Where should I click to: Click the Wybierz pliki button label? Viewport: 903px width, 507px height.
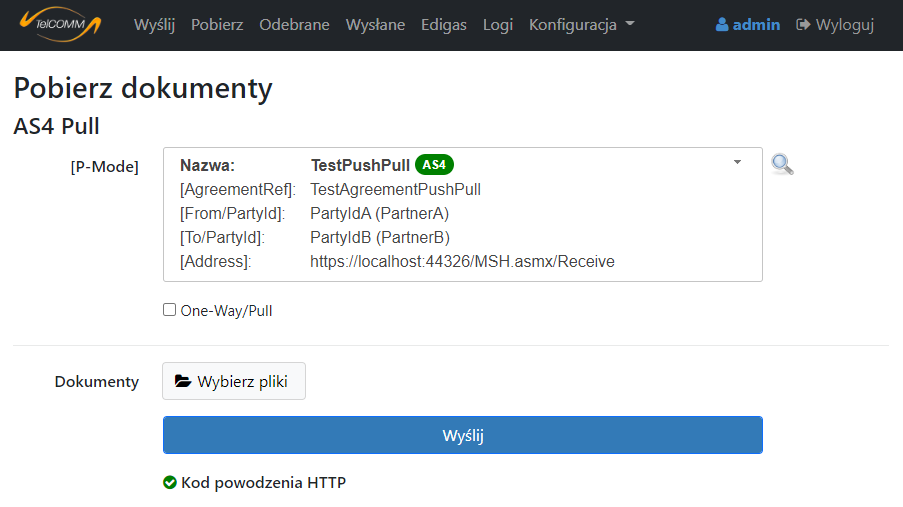click(x=244, y=381)
